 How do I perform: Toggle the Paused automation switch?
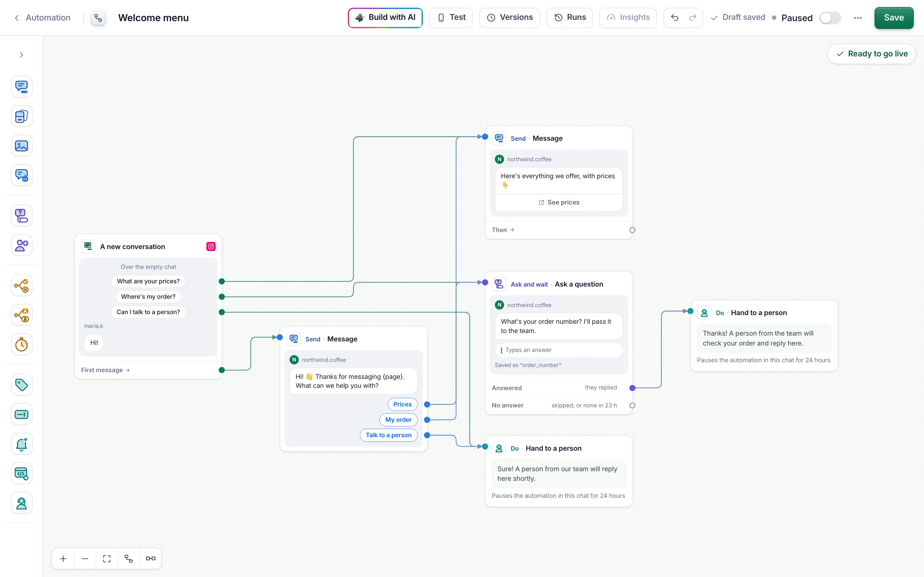click(830, 18)
